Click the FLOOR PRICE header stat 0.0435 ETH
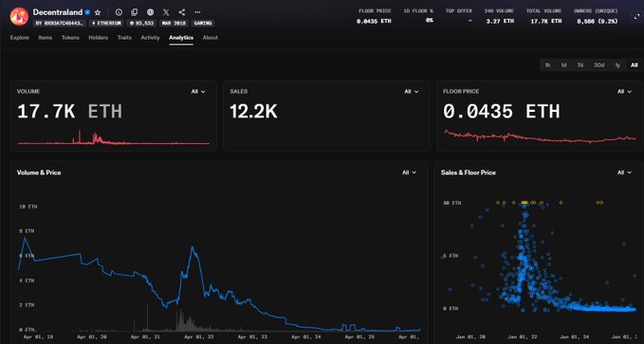Image resolution: width=644 pixels, height=344 pixels. pos(374,21)
